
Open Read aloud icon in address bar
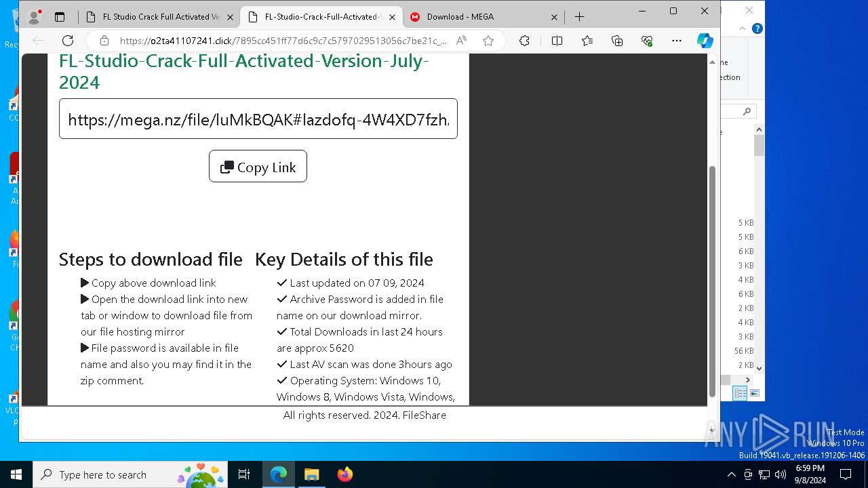click(x=462, y=41)
